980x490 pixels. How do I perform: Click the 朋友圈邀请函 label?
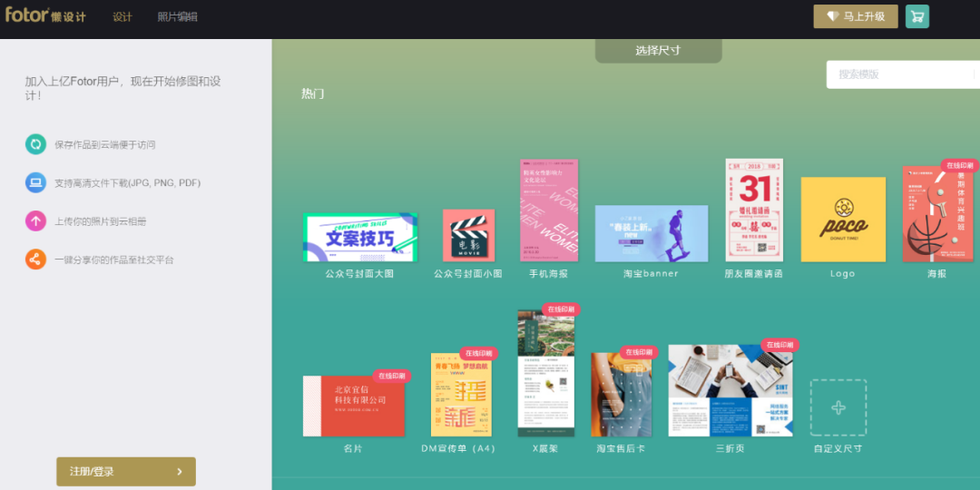tap(754, 274)
